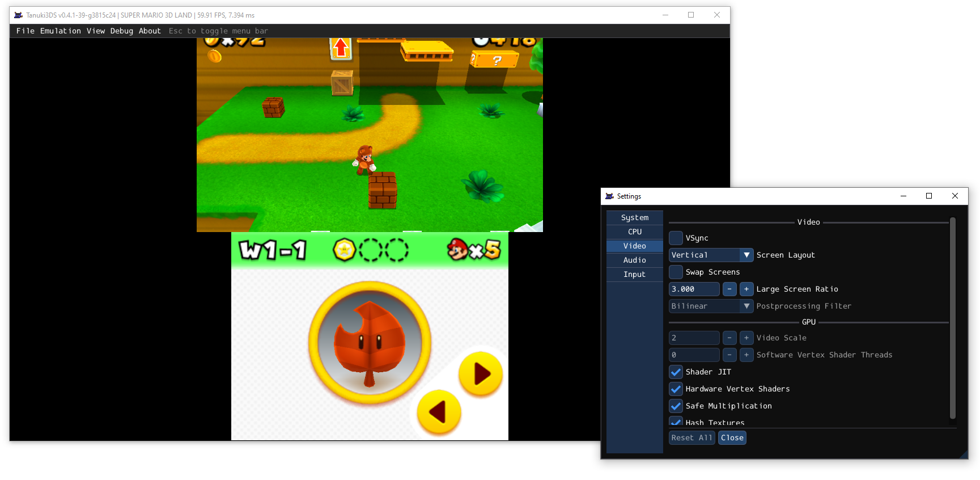Click the Settings window title icon
The image size is (980, 480).
coord(609,196)
